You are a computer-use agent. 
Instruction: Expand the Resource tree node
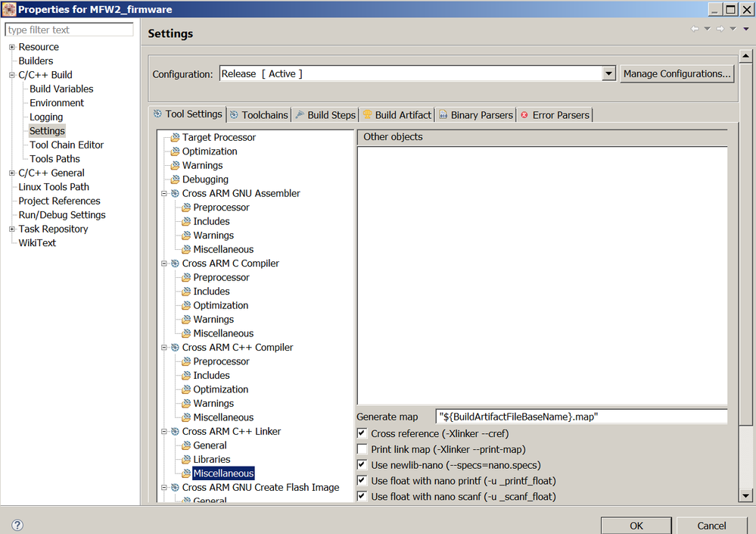coord(12,47)
